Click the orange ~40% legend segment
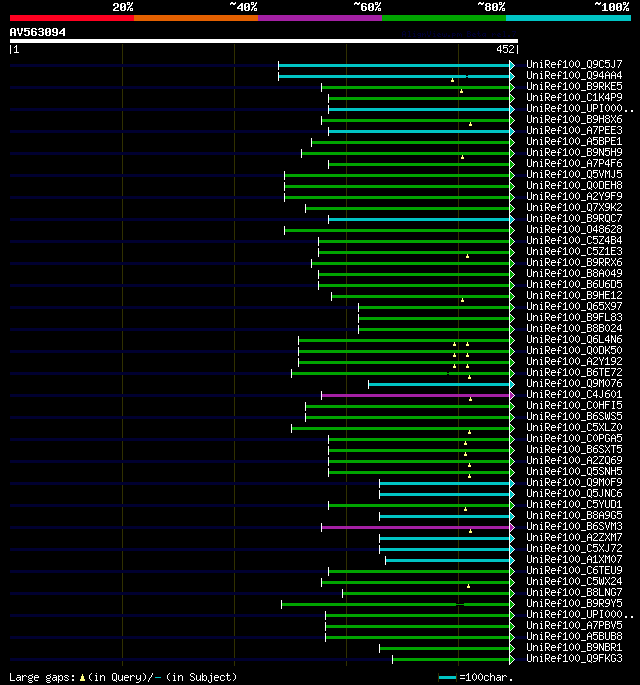640x685 pixels. 196,18
